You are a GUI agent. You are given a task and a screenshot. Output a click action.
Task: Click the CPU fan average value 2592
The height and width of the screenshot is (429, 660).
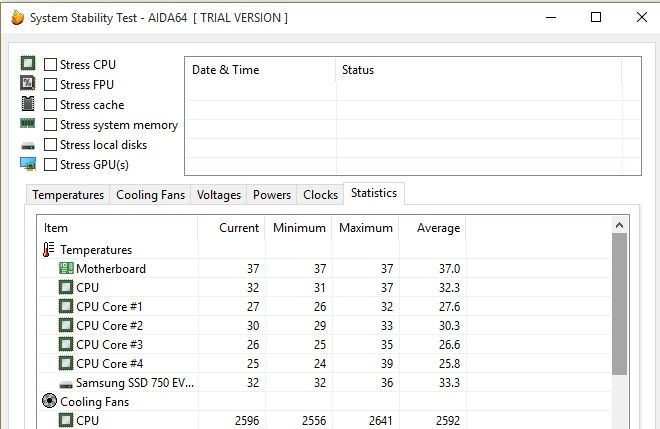[x=448, y=420]
